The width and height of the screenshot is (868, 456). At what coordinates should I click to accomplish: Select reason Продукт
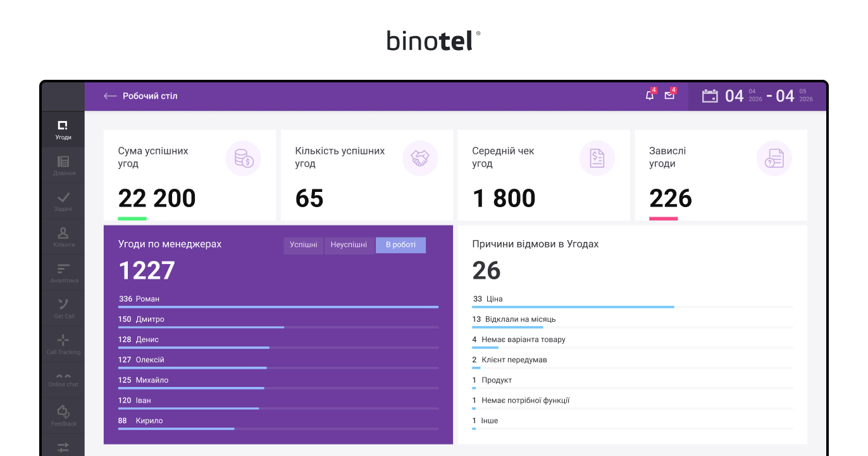(x=632, y=383)
